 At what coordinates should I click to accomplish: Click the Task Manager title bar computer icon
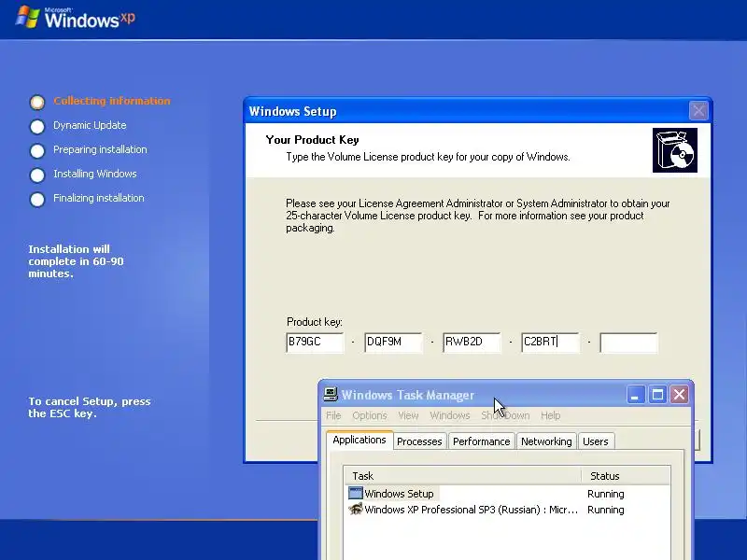click(x=331, y=394)
